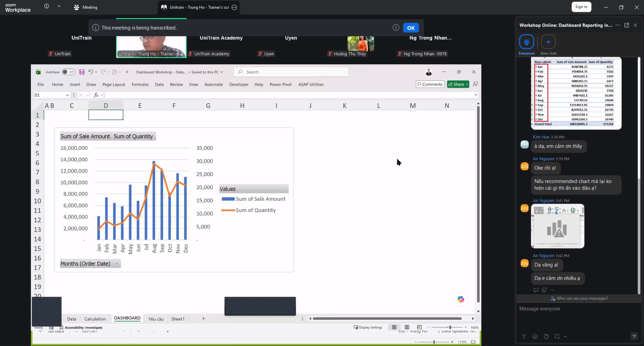Screen dimensions: 644x346
Task: Open the emoji picker in chat
Action: (x=535, y=337)
